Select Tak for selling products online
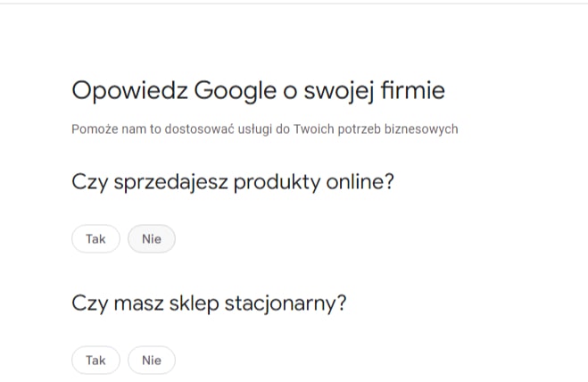Image resolution: width=588 pixels, height=382 pixels. [x=95, y=239]
